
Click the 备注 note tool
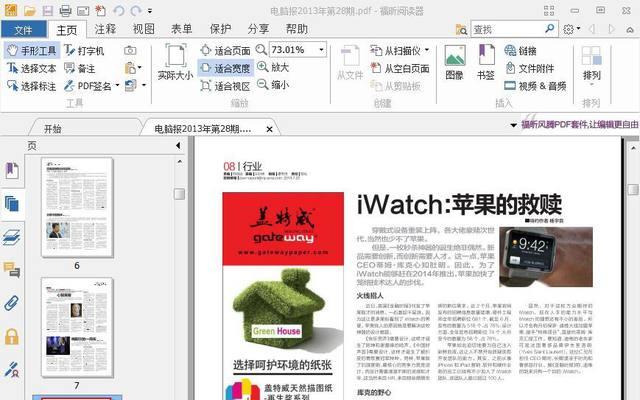[x=80, y=68]
